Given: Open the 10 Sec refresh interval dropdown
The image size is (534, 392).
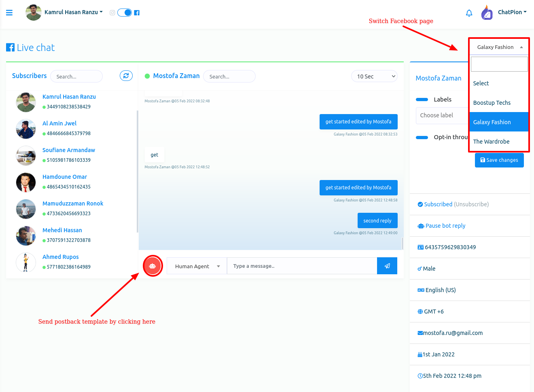Looking at the screenshot, I should point(375,76).
